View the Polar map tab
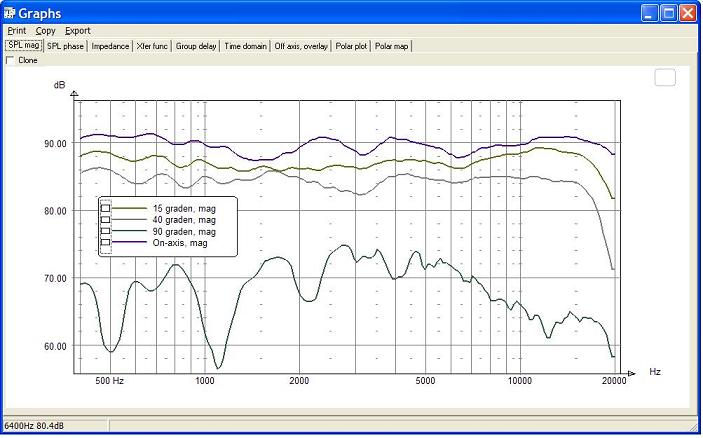The image size is (703, 438). [x=391, y=46]
